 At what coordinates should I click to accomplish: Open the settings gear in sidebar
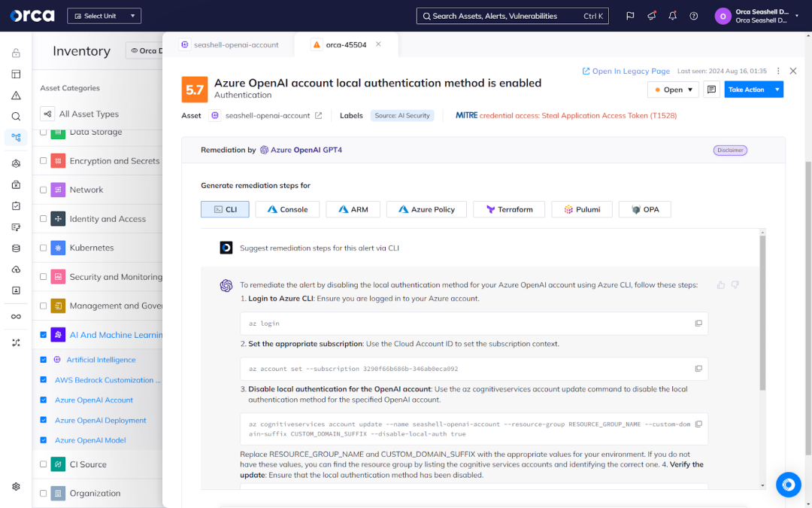coord(16,487)
